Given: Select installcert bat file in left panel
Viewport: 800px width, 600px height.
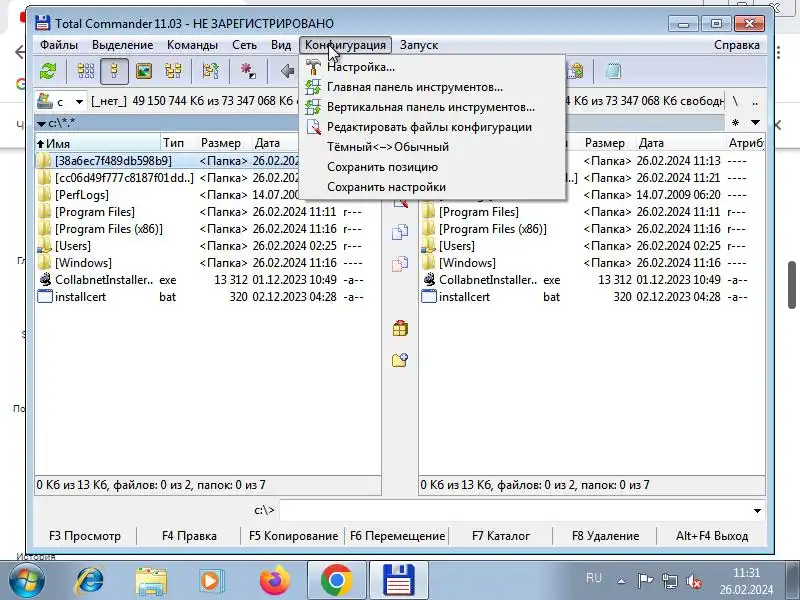Looking at the screenshot, I should pos(208,297).
